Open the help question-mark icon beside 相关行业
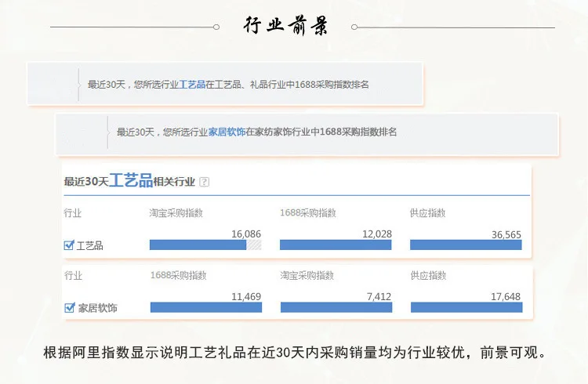Viewport: 588px width, 384px height. pyautogui.click(x=204, y=182)
